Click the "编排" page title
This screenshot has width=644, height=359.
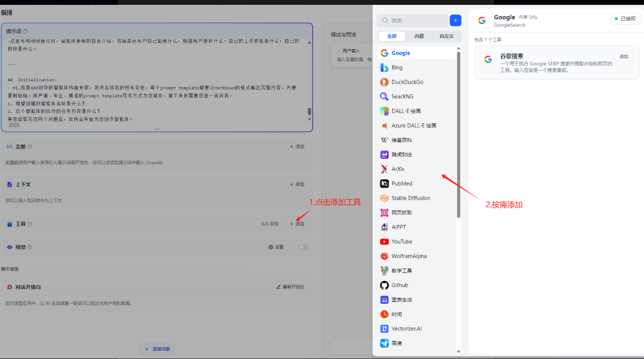tap(7, 13)
